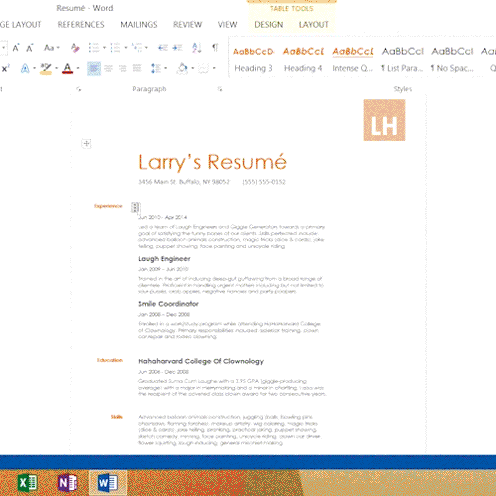Switch to Word in the taskbar
Image resolution: width=496 pixels, height=496 pixels.
coord(108,483)
